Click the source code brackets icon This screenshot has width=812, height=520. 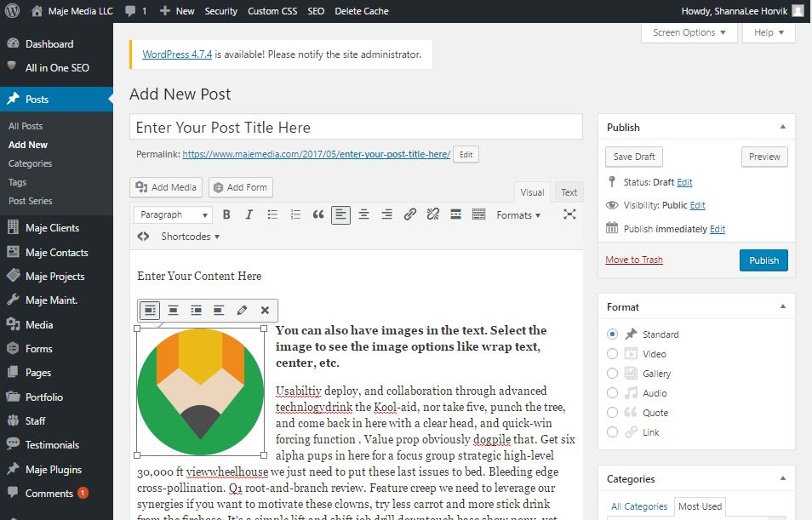coord(144,237)
